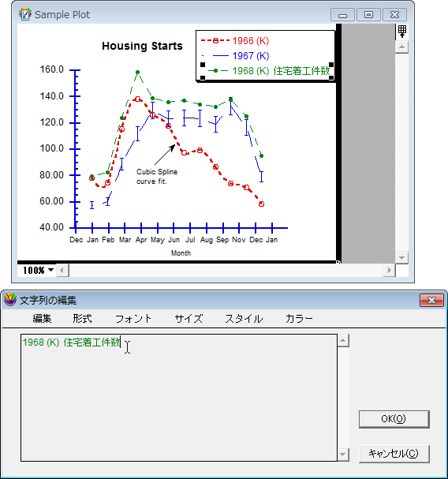
Task: Click in the legend text edit field
Action: point(179,398)
